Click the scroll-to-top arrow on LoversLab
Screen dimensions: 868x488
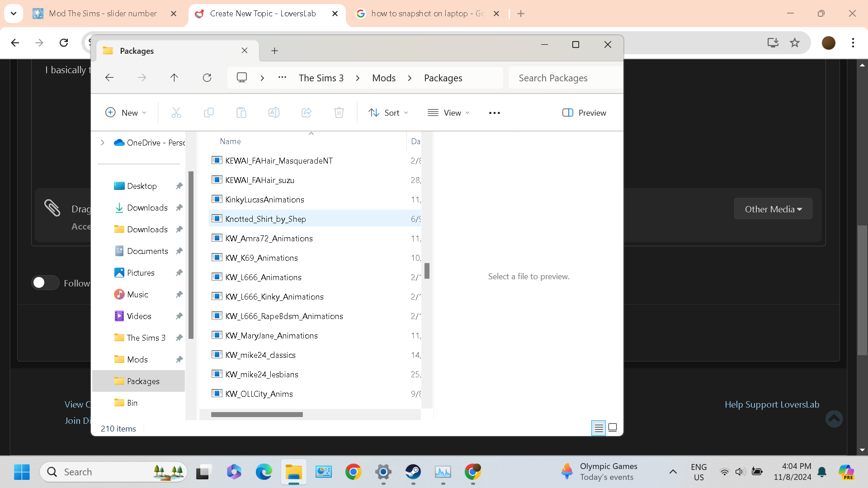click(x=834, y=418)
